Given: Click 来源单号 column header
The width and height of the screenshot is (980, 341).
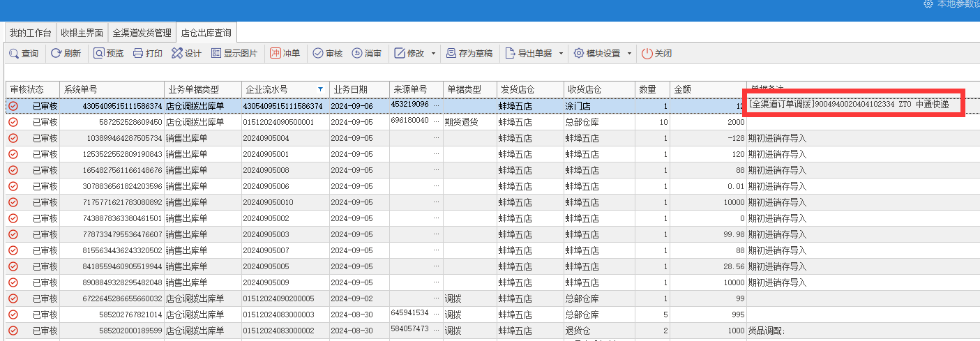Looking at the screenshot, I should pyautogui.click(x=416, y=90).
